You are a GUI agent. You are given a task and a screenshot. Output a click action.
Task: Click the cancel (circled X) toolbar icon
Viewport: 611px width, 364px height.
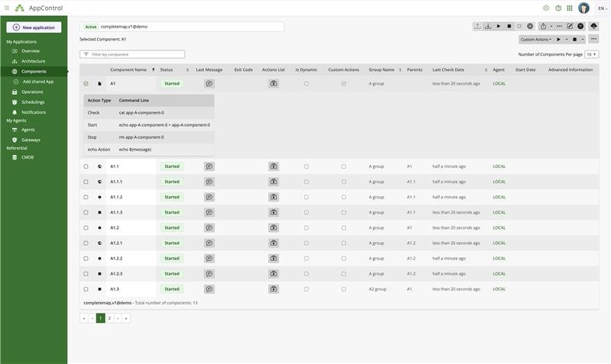pyautogui.click(x=530, y=26)
